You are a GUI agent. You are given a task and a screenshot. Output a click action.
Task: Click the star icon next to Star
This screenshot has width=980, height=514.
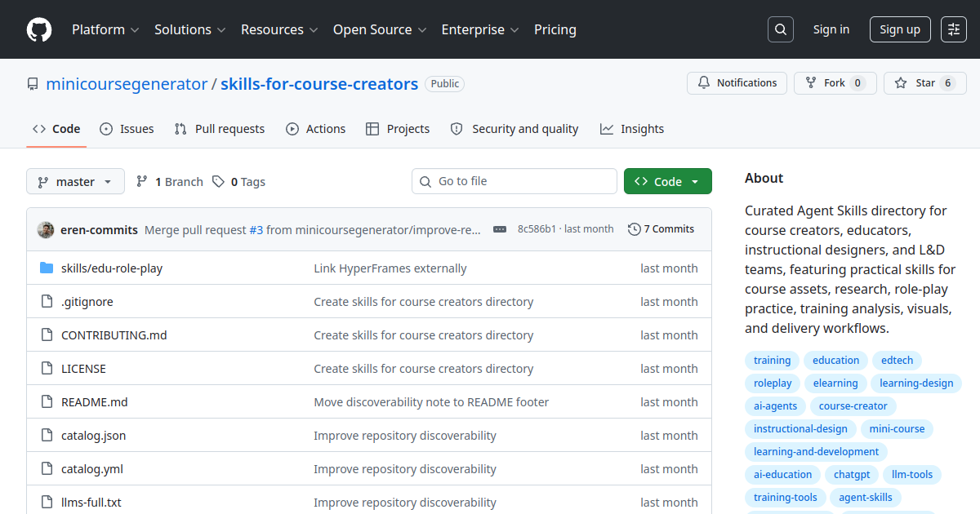pos(901,83)
